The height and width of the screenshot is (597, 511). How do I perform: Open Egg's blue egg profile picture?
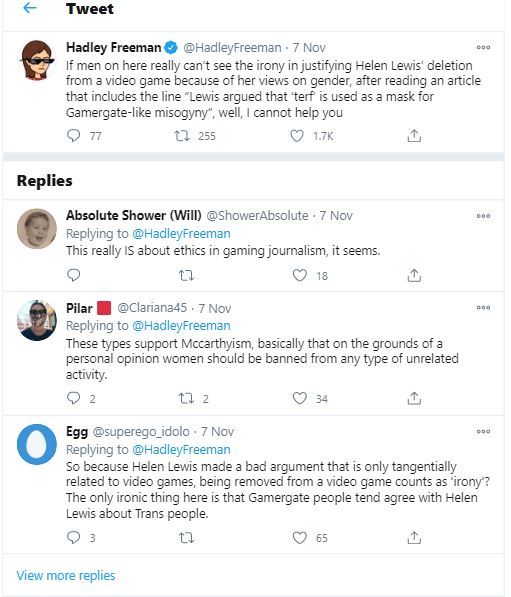(37, 444)
